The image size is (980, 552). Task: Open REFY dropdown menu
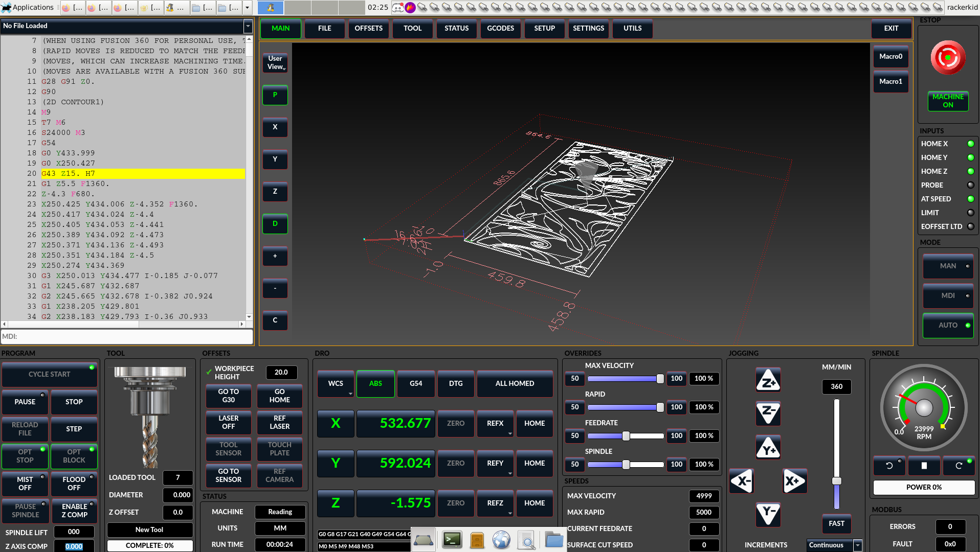(495, 464)
